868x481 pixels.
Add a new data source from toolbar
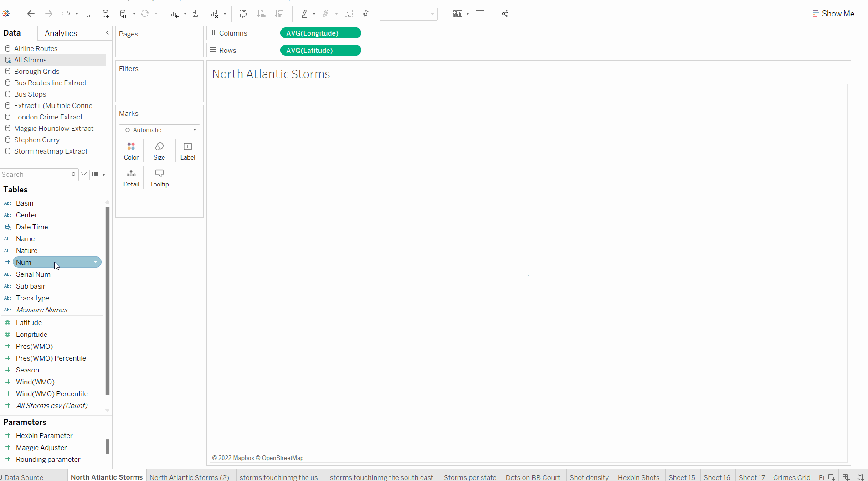(x=106, y=14)
